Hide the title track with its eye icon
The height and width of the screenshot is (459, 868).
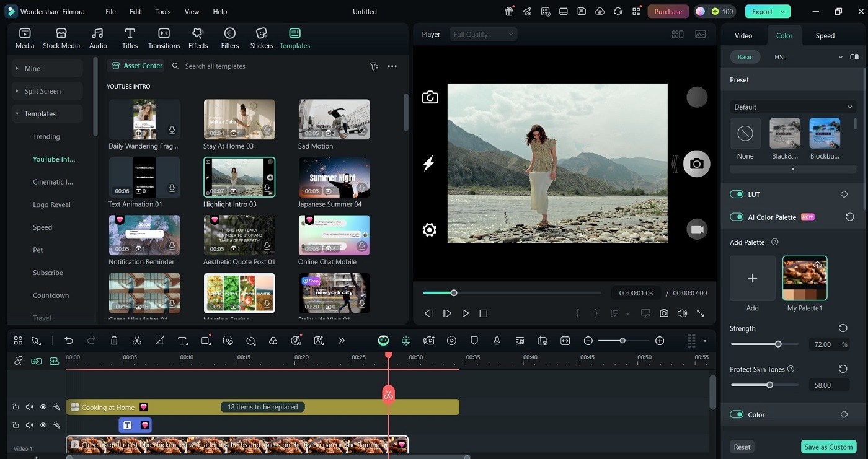click(x=43, y=425)
